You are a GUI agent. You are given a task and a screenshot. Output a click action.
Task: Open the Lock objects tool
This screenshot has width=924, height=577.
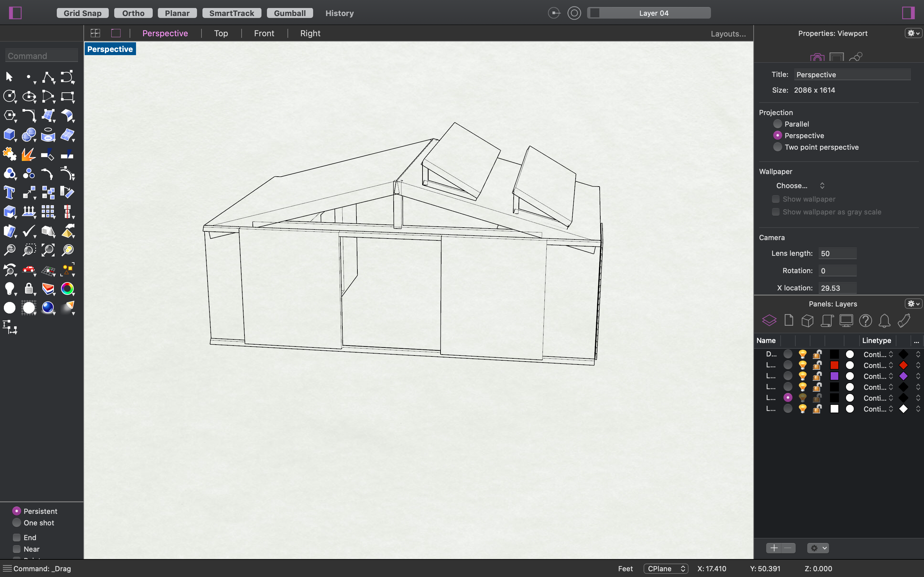pos(29,288)
